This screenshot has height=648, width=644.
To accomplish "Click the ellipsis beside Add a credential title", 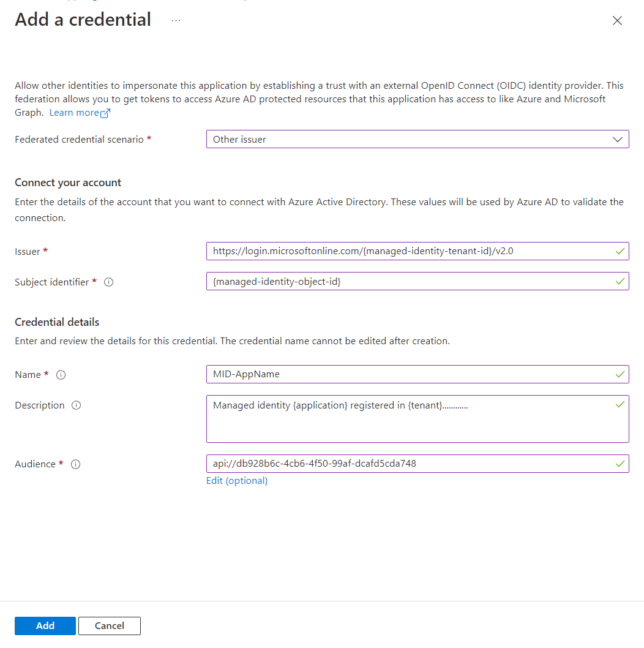I will click(176, 19).
